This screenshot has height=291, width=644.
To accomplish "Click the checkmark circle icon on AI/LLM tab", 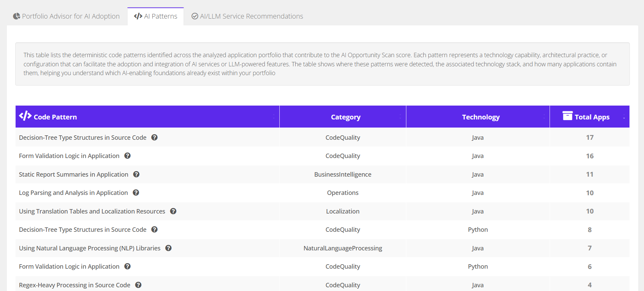I will pos(195,16).
